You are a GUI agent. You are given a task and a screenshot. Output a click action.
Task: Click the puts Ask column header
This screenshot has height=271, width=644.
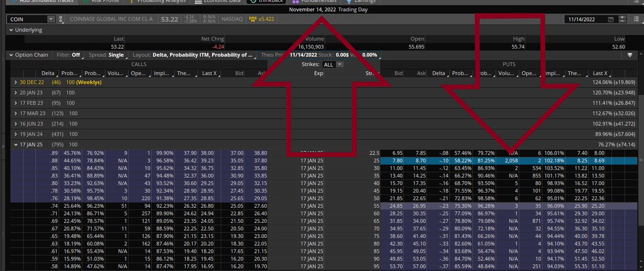(420, 74)
